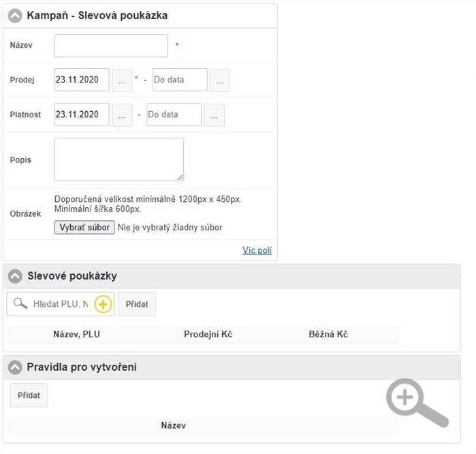Focus the Prodej start date field
This screenshot has height=454, width=476.
point(82,80)
